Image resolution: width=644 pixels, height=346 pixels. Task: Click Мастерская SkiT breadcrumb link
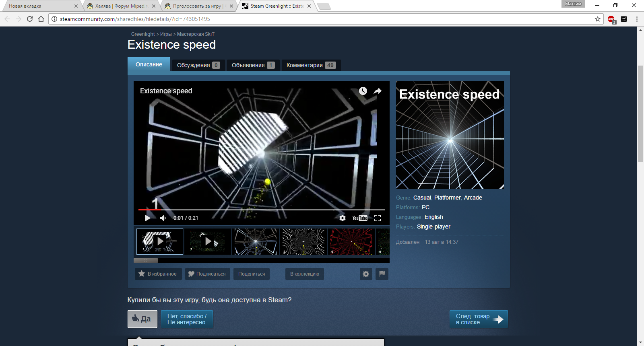(196, 34)
